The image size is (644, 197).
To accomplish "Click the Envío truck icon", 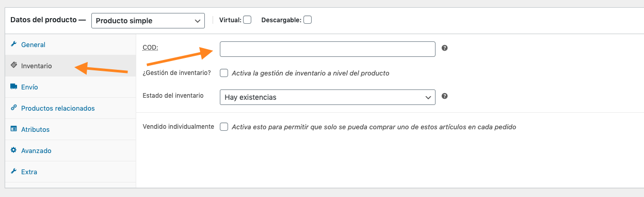I will click(14, 87).
